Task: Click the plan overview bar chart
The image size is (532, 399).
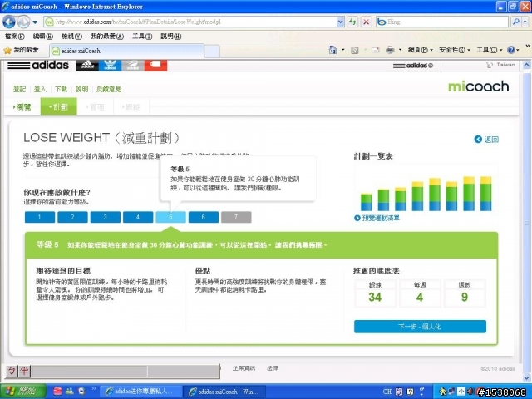Action: [426, 189]
